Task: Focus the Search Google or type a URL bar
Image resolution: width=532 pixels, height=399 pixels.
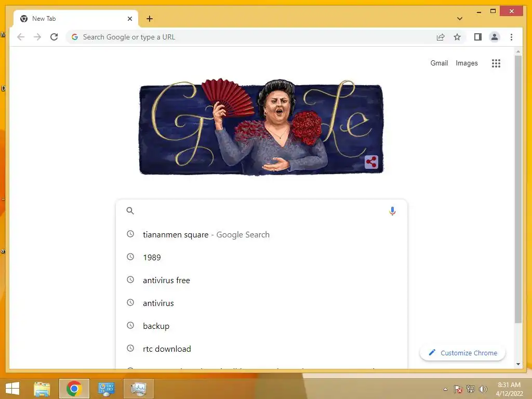Action: tap(251, 37)
